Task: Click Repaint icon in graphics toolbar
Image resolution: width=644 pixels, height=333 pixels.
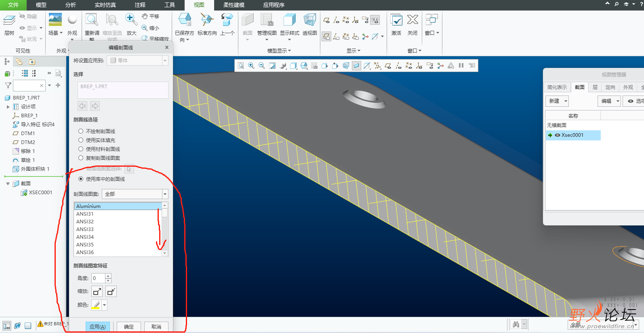Action: coord(272,66)
